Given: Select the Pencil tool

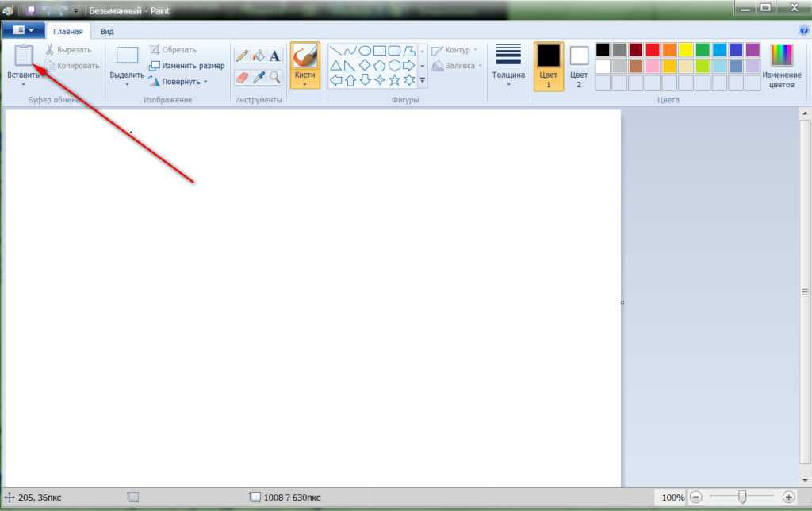Looking at the screenshot, I should 242,56.
